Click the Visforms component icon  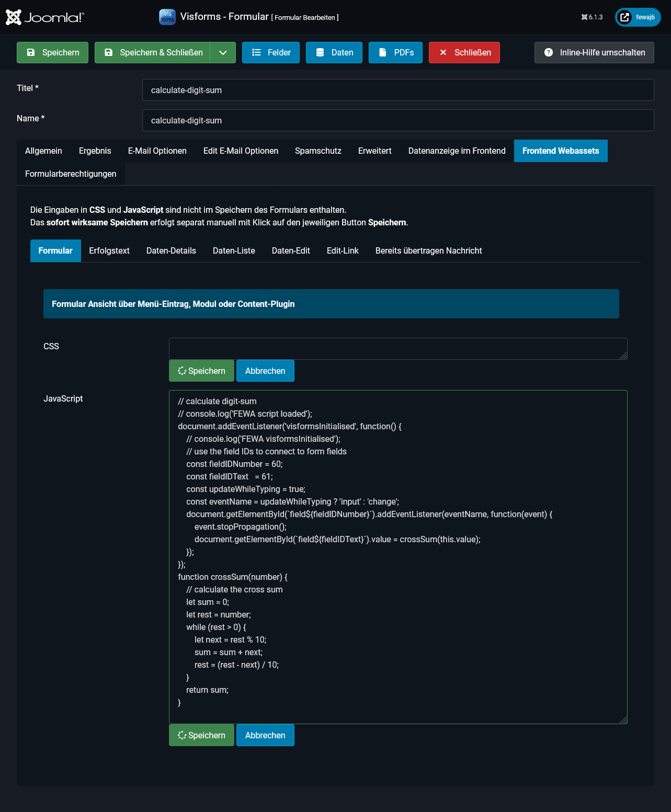click(x=167, y=17)
